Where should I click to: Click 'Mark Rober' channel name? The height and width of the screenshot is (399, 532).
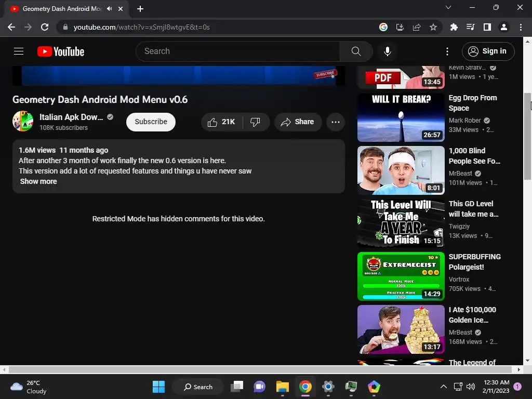point(464,121)
